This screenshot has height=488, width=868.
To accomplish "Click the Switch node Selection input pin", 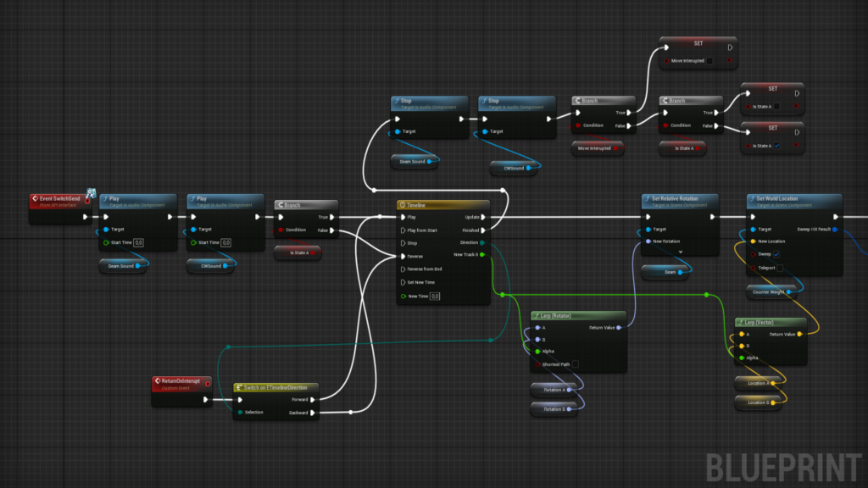I will pyautogui.click(x=240, y=413).
